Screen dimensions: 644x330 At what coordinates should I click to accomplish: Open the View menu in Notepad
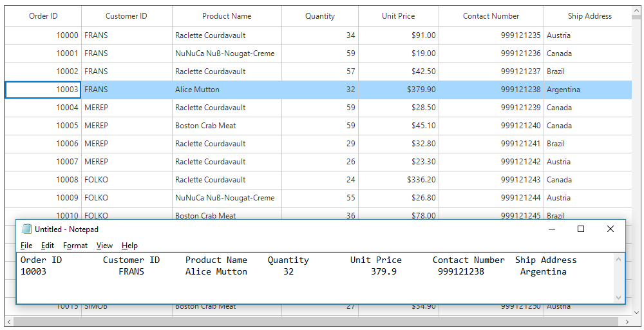(x=104, y=246)
